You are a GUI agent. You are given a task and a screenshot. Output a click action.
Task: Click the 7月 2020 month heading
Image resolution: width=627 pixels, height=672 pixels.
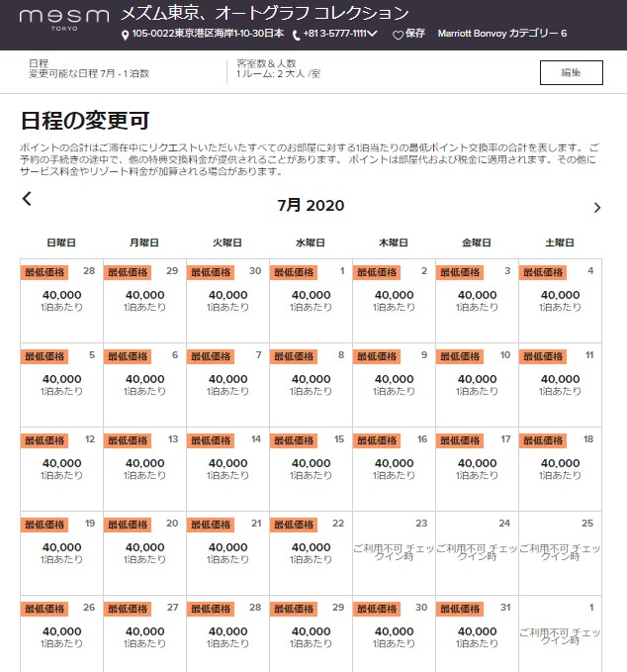tap(311, 205)
